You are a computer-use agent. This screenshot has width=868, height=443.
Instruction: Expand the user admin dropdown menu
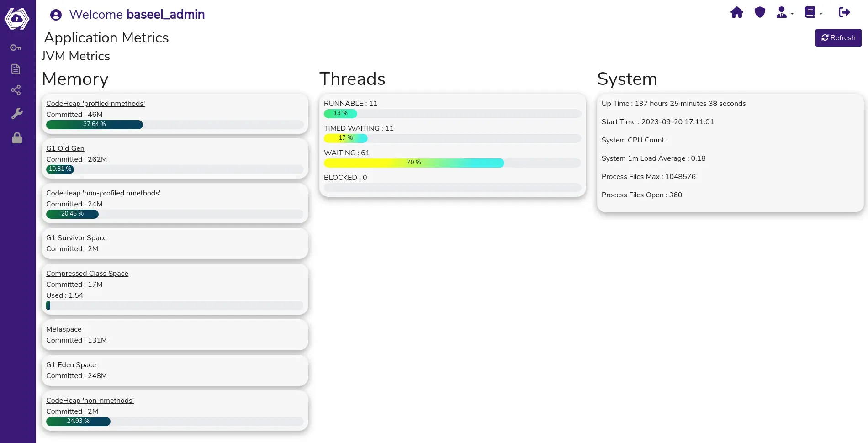784,13
